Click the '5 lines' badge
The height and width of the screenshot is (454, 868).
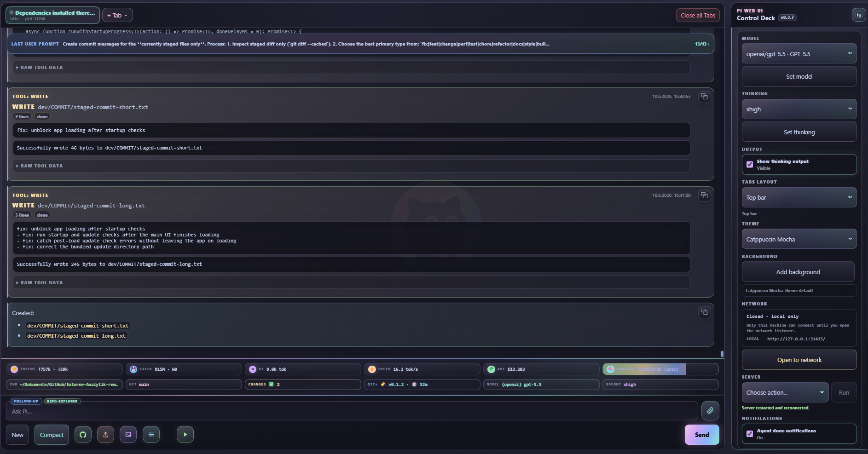(22, 215)
